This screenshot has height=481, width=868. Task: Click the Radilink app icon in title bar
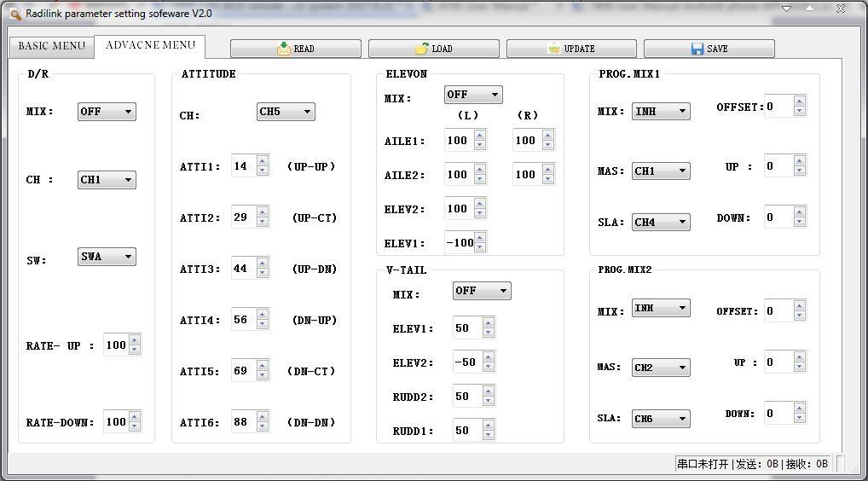point(15,14)
